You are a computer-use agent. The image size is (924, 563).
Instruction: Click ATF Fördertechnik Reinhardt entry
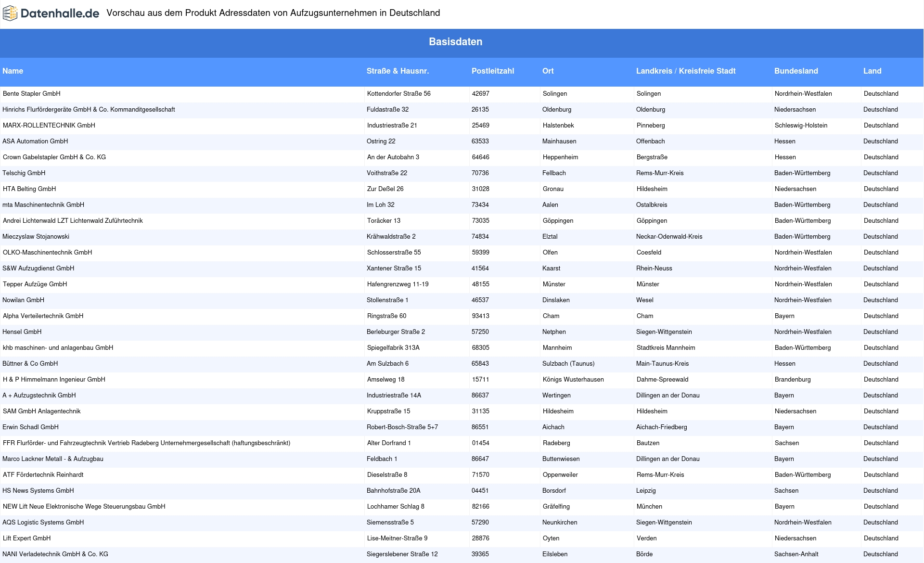(43, 475)
